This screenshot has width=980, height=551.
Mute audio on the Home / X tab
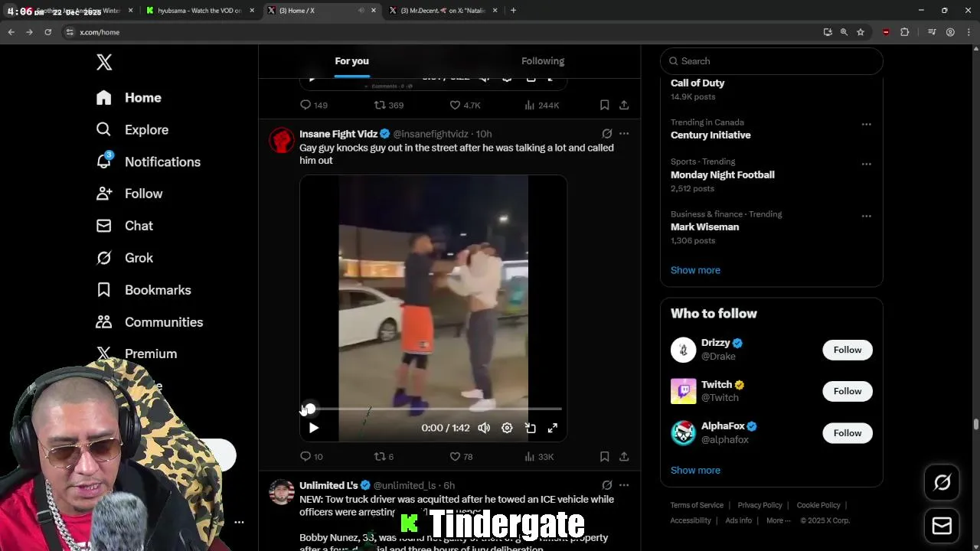(361, 11)
